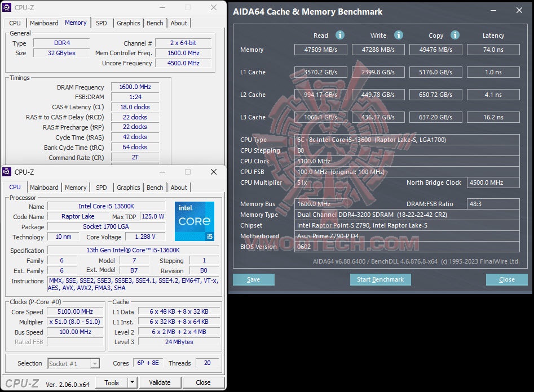Click the North Bridge Clock 4500.0 MHz value
This screenshot has width=534, height=392.
[x=493, y=182]
